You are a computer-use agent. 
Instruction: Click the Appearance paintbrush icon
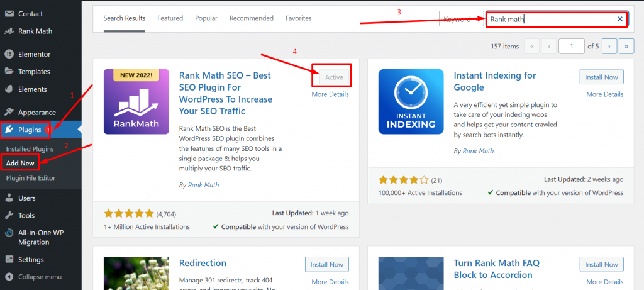pos(9,112)
